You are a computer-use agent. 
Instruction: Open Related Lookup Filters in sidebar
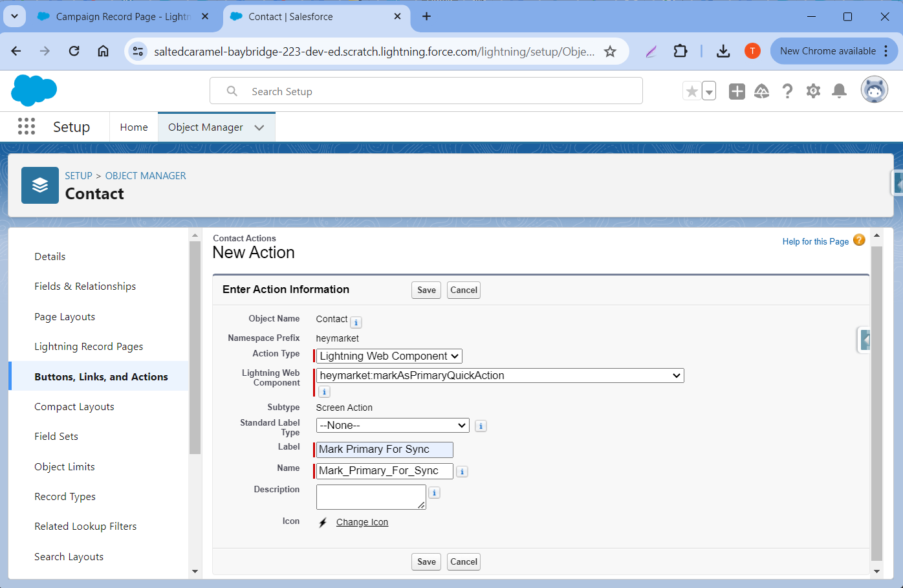tap(85, 527)
